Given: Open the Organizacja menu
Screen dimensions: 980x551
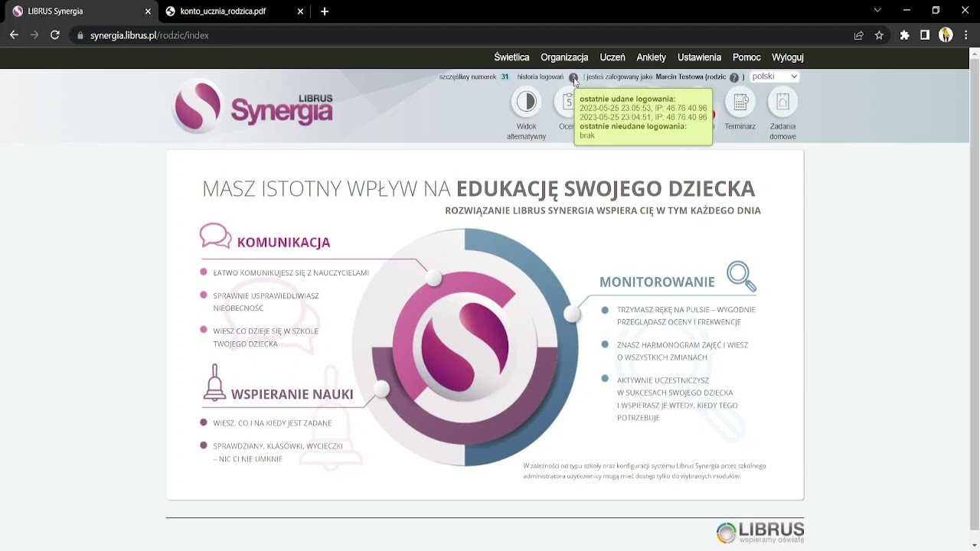Looking at the screenshot, I should [564, 57].
